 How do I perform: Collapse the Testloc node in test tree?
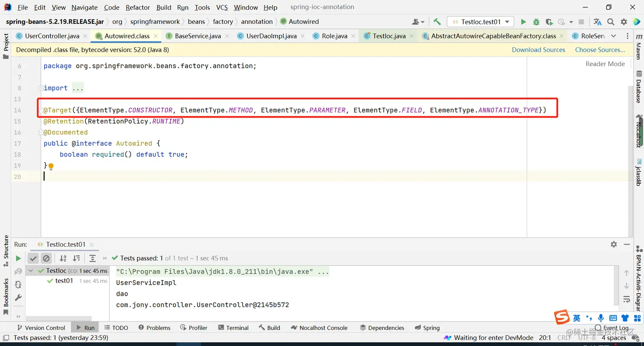coord(31,271)
